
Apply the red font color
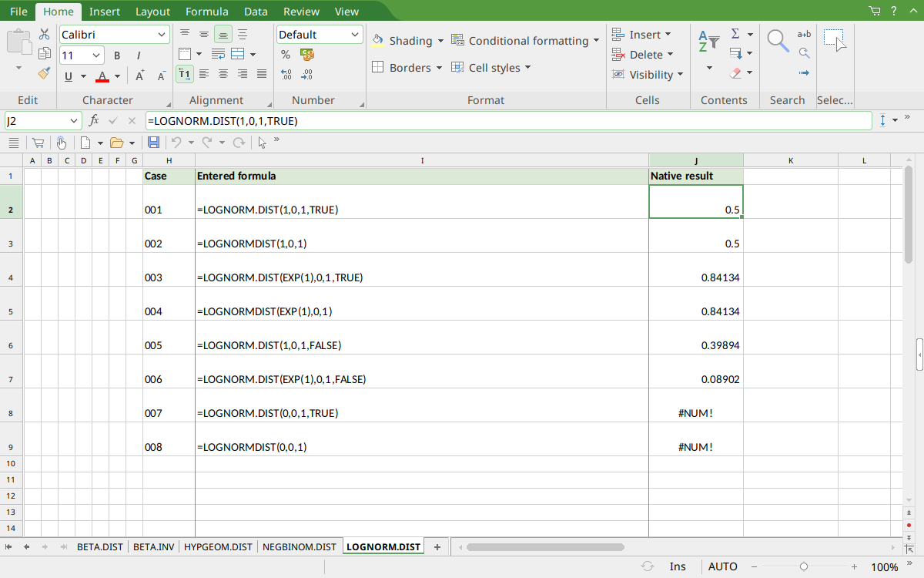tap(102, 76)
